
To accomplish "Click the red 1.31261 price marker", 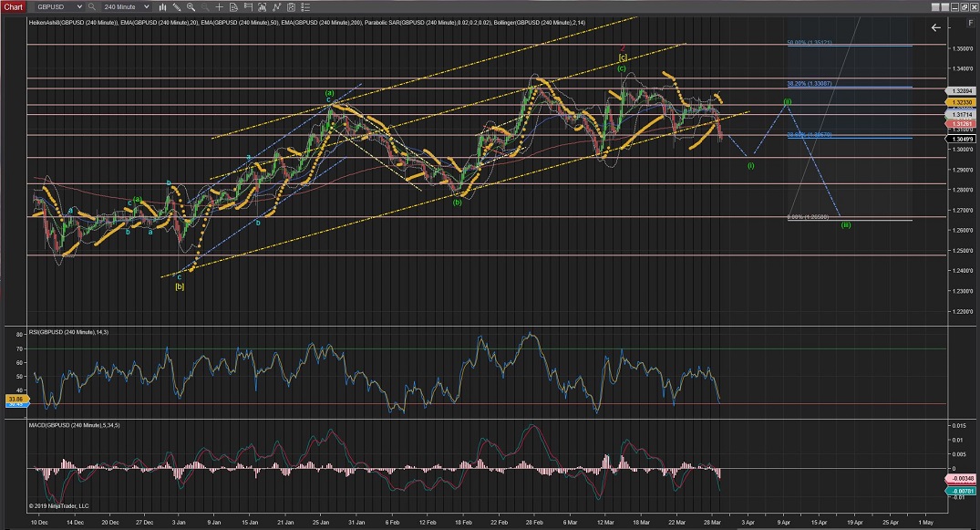I will tap(963, 124).
